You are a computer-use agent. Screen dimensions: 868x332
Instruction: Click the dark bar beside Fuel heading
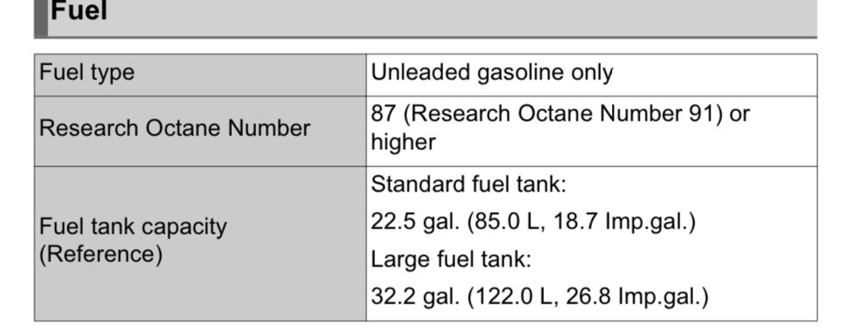click(x=41, y=18)
